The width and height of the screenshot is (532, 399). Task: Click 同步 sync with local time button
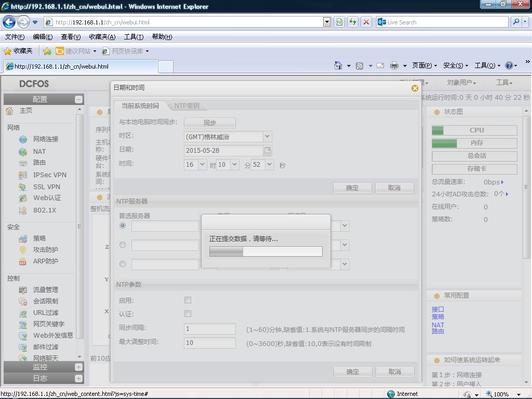210,123
